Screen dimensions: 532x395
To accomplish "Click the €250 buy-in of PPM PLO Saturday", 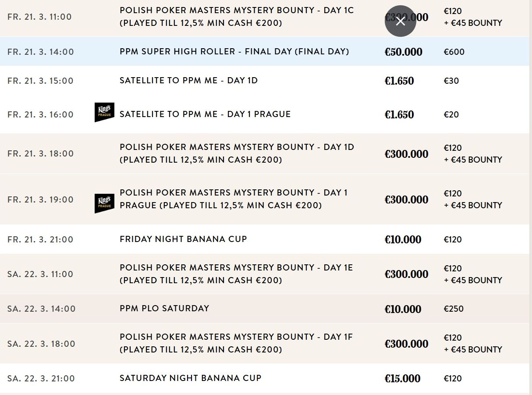I will 454,309.
